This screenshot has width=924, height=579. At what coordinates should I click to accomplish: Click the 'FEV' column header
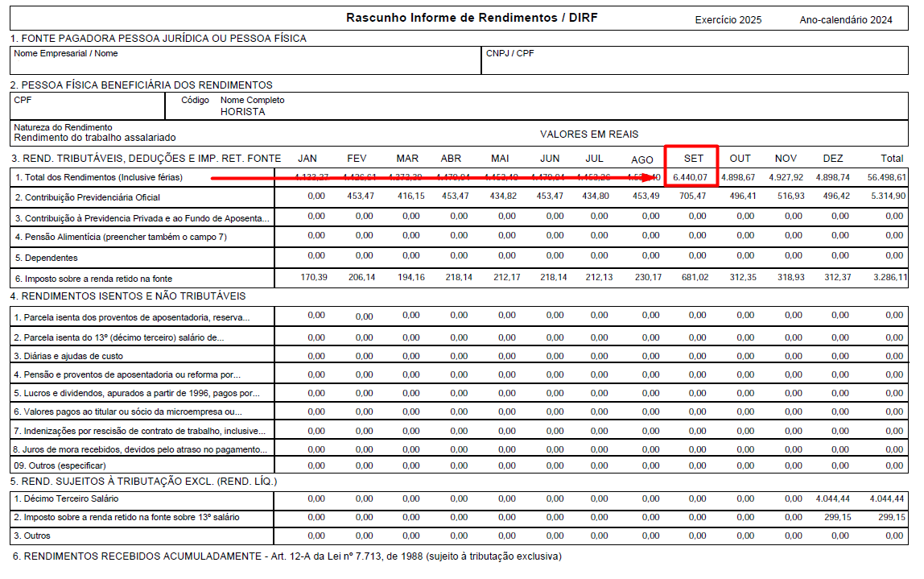[357, 159]
